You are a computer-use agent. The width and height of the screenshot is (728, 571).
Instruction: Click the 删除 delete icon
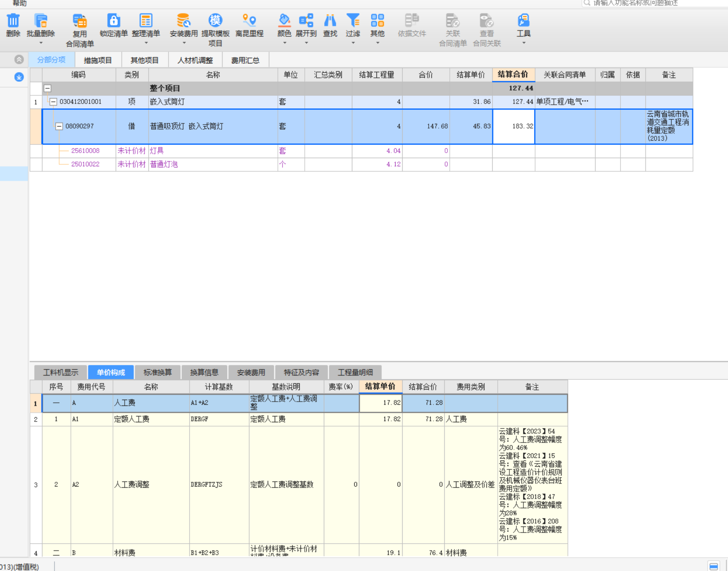tap(13, 20)
